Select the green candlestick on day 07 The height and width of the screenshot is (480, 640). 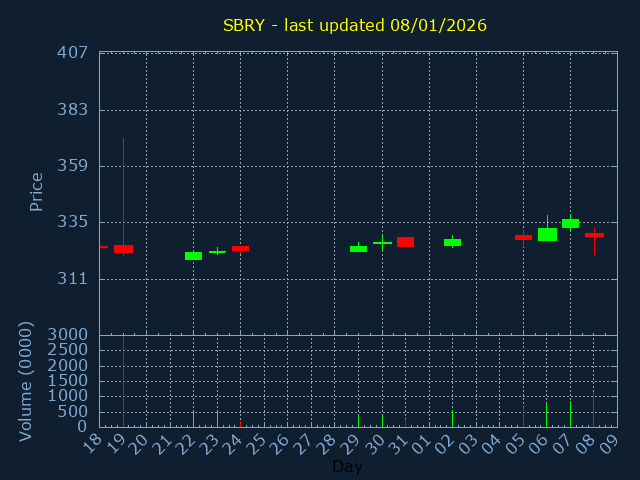(x=570, y=223)
